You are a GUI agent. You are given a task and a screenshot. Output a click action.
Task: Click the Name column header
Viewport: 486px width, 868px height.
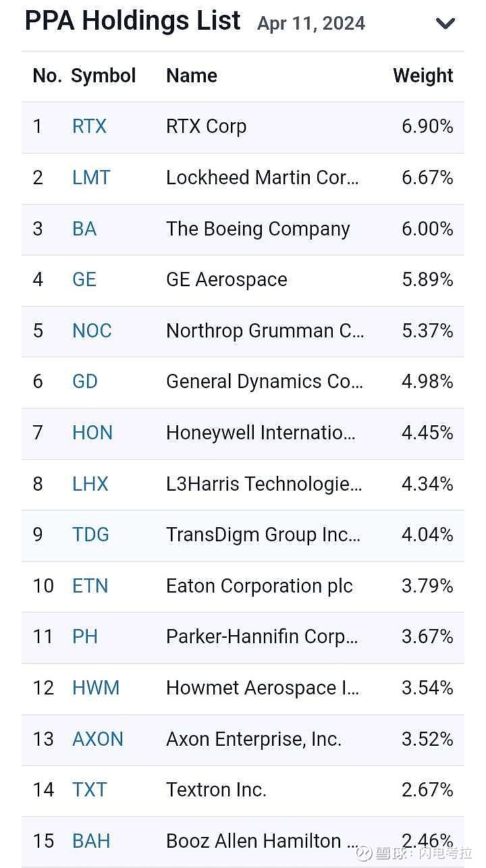coord(192,76)
